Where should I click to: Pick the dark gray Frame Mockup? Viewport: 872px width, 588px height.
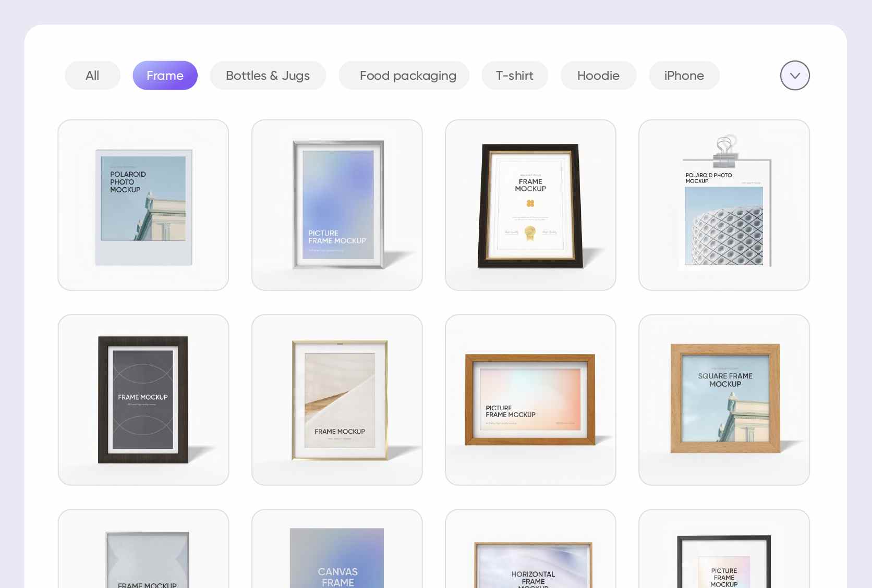[x=143, y=400]
